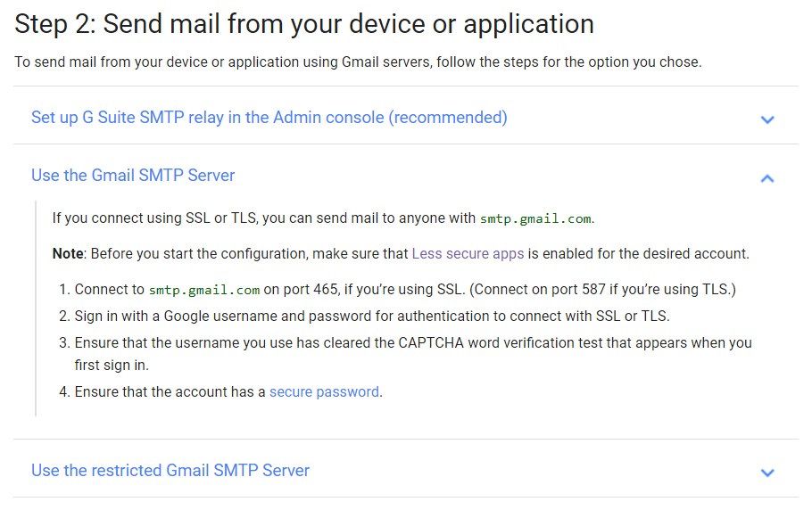This screenshot has height=510, width=812.
Task: Follow the 'secure password' link
Action: tap(324, 391)
